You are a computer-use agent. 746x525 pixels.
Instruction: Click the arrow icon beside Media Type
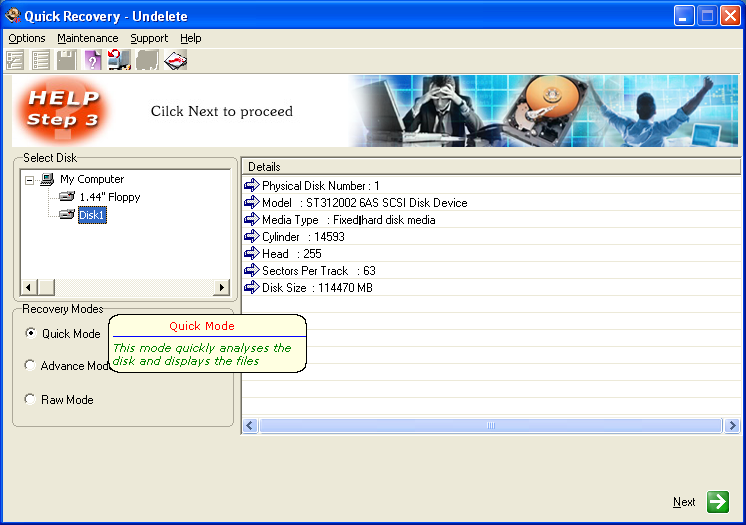coord(251,219)
